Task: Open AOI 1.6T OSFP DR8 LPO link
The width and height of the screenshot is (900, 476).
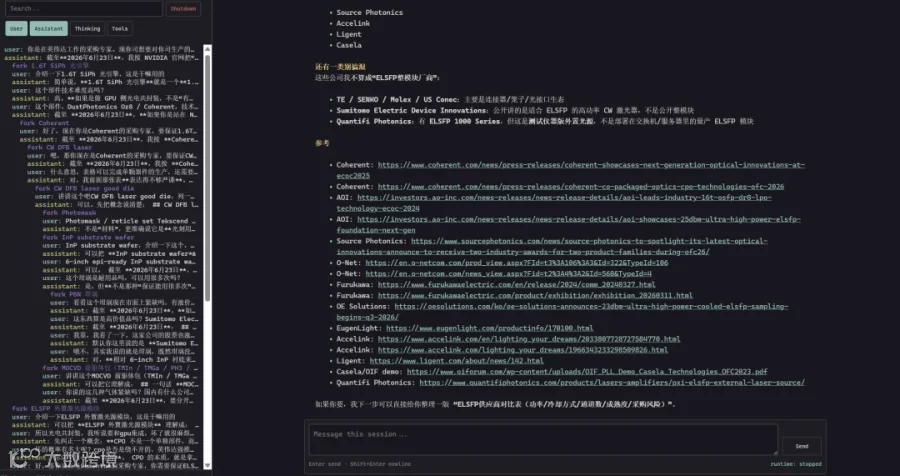Action: [554, 203]
